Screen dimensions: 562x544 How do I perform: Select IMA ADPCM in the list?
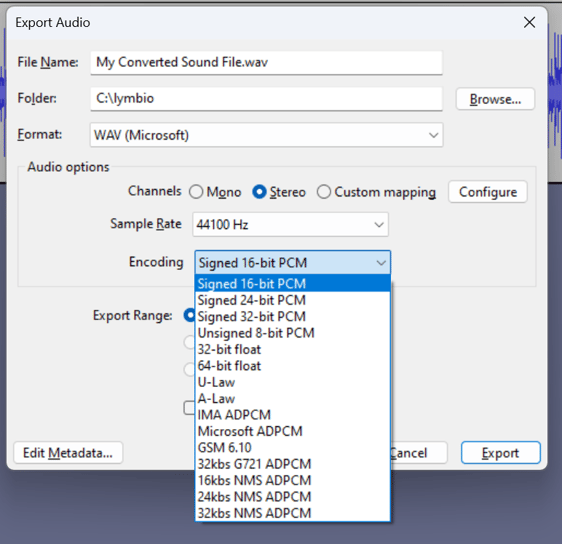292,415
